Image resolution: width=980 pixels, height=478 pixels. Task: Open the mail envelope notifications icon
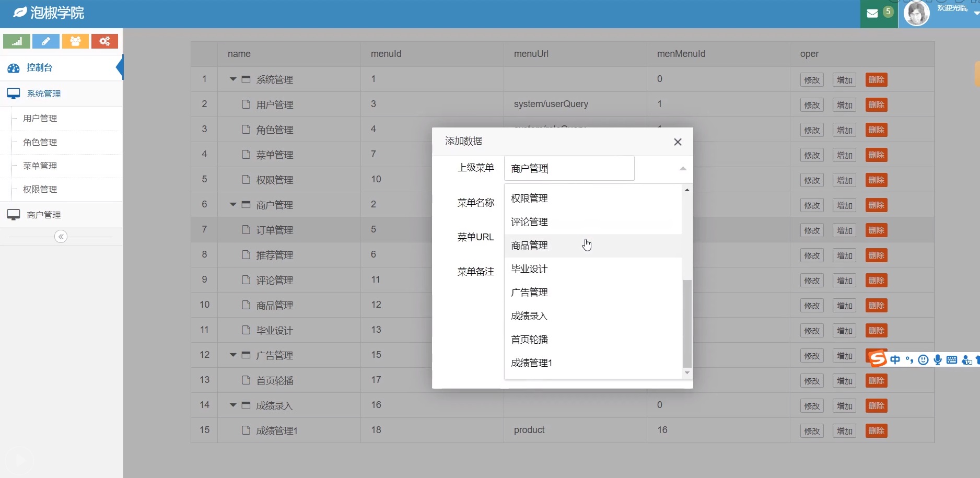[x=872, y=14]
